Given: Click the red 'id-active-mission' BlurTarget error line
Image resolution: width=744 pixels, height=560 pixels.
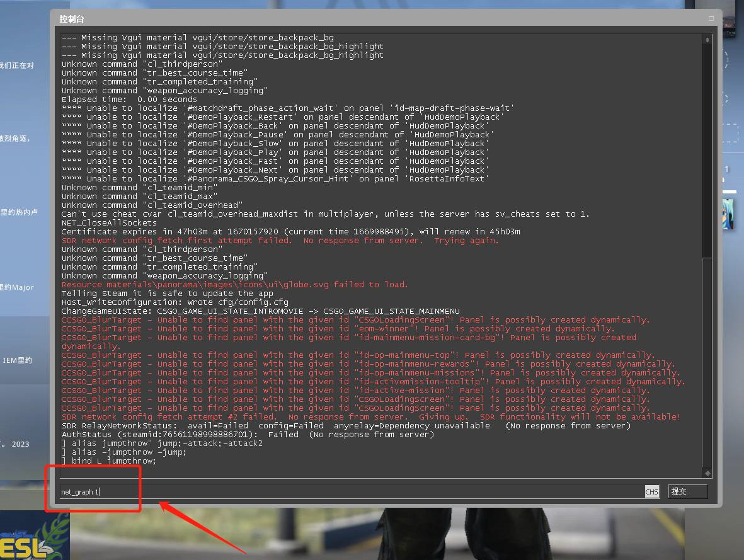Looking at the screenshot, I should tap(355, 391).
